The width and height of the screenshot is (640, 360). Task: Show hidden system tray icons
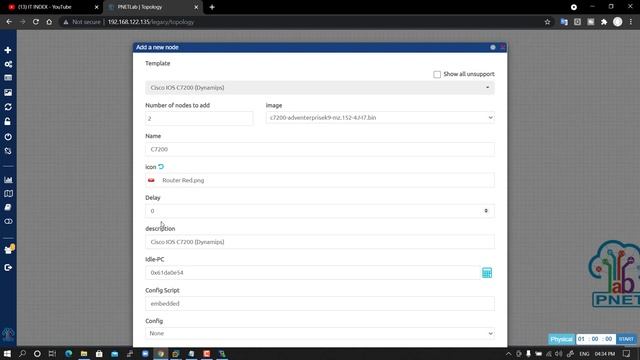(x=508, y=353)
